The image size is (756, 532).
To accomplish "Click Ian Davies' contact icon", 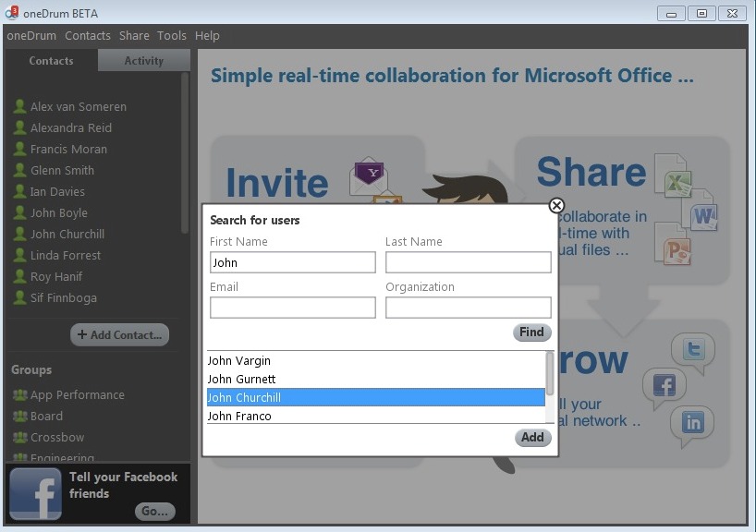I will (19, 191).
